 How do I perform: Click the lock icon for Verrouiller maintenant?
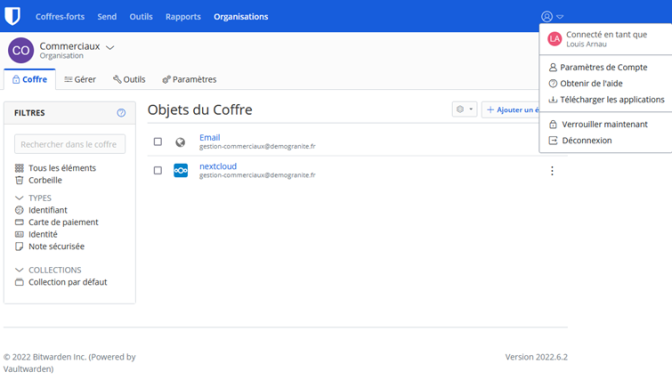[553, 124]
